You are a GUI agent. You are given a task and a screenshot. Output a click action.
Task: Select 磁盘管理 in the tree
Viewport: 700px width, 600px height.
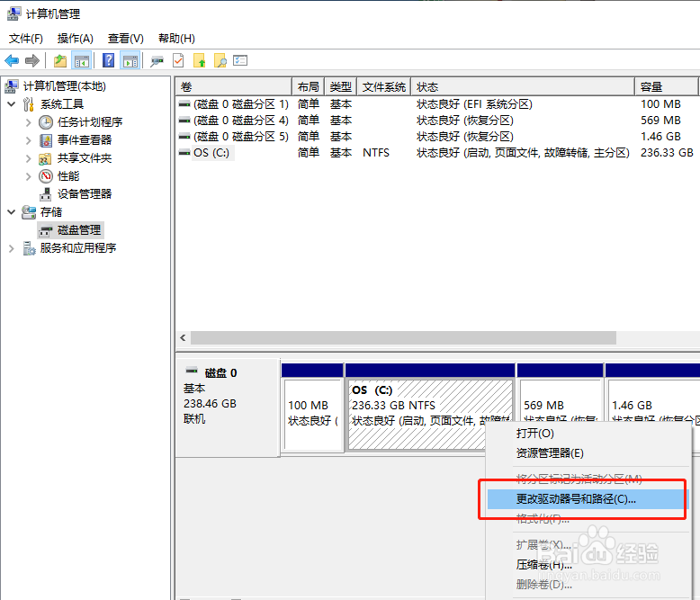79,230
